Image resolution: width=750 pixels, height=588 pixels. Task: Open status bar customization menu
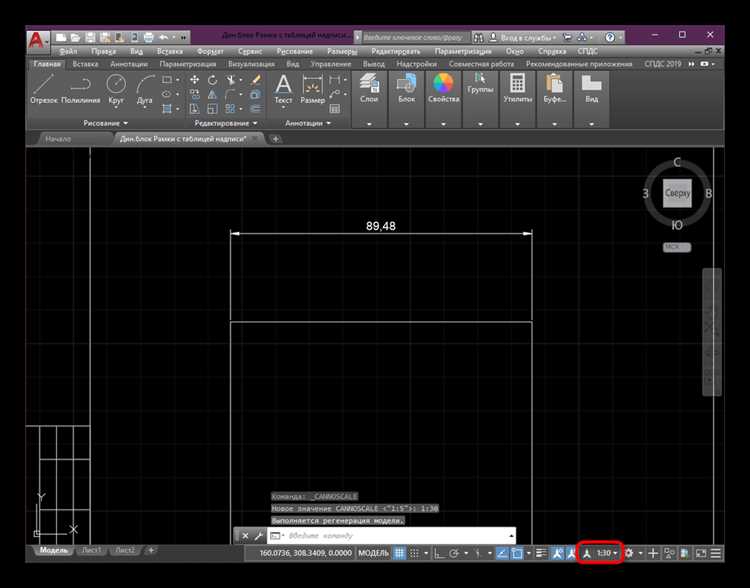coord(715,553)
